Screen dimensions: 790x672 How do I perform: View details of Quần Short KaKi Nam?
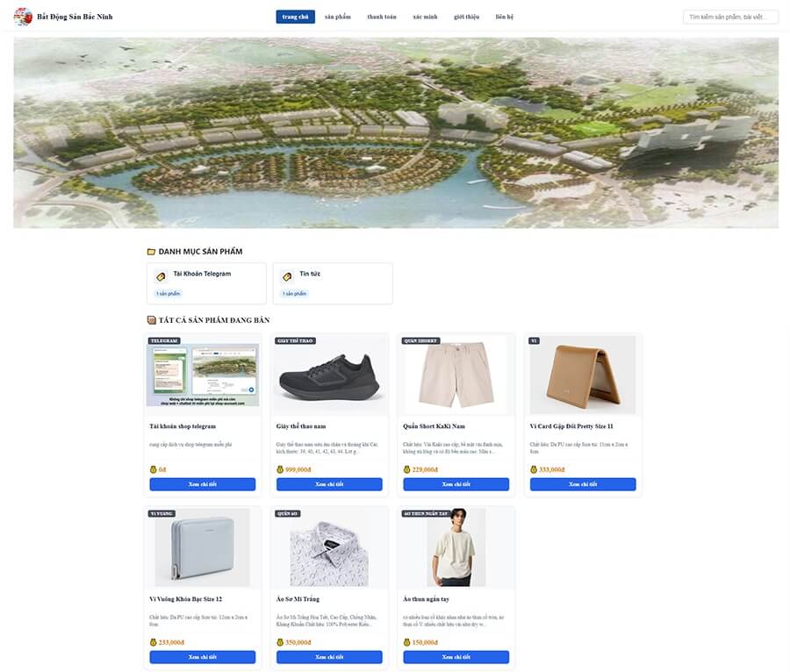(x=456, y=484)
